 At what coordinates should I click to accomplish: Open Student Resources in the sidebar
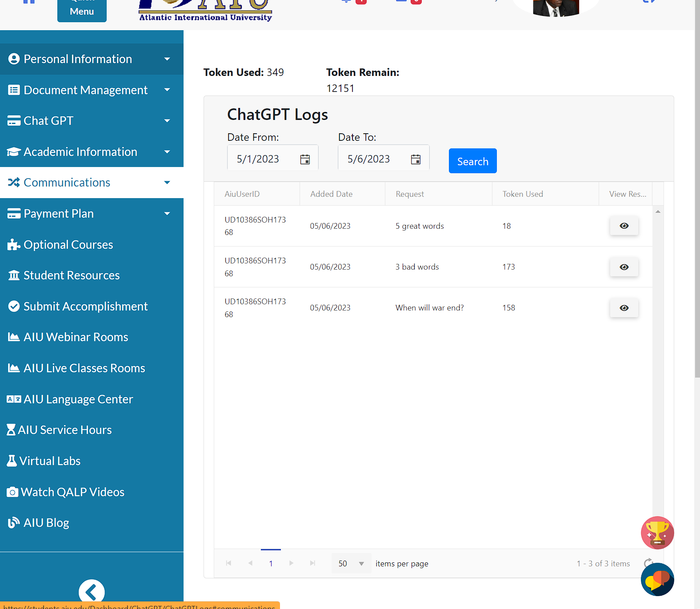(x=71, y=275)
